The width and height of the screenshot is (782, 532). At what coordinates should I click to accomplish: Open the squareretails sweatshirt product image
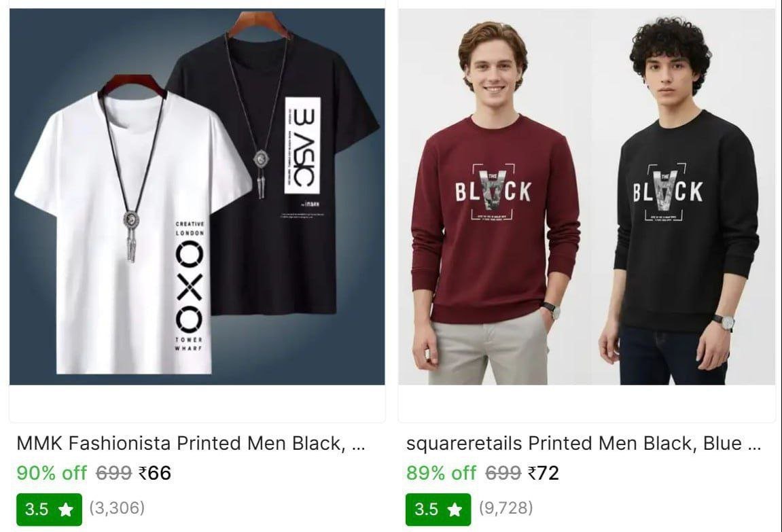[x=586, y=197]
